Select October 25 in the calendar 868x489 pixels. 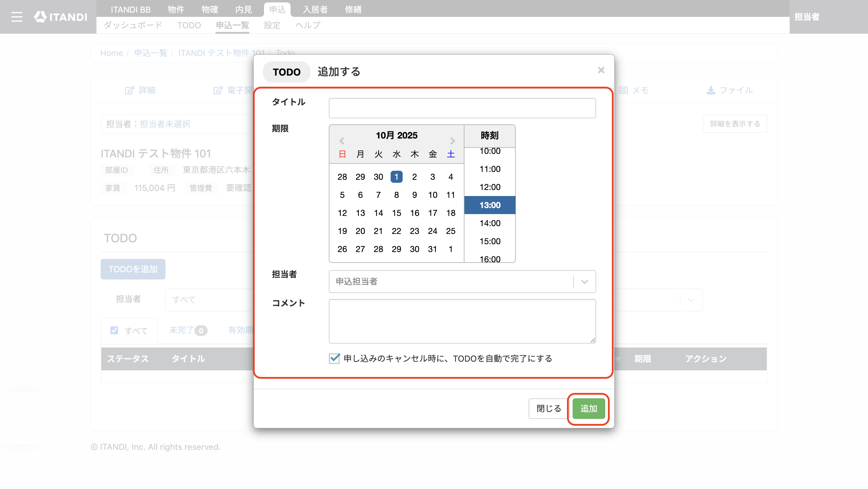point(451,231)
